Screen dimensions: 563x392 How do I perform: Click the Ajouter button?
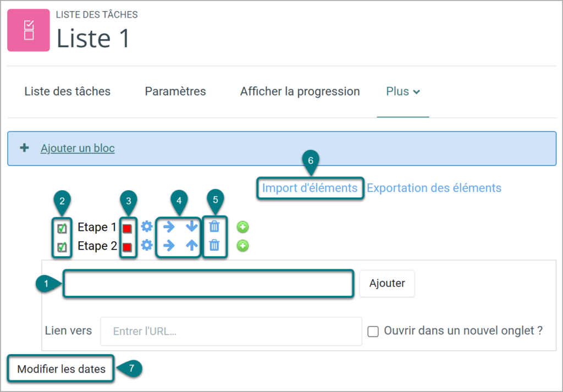click(387, 284)
